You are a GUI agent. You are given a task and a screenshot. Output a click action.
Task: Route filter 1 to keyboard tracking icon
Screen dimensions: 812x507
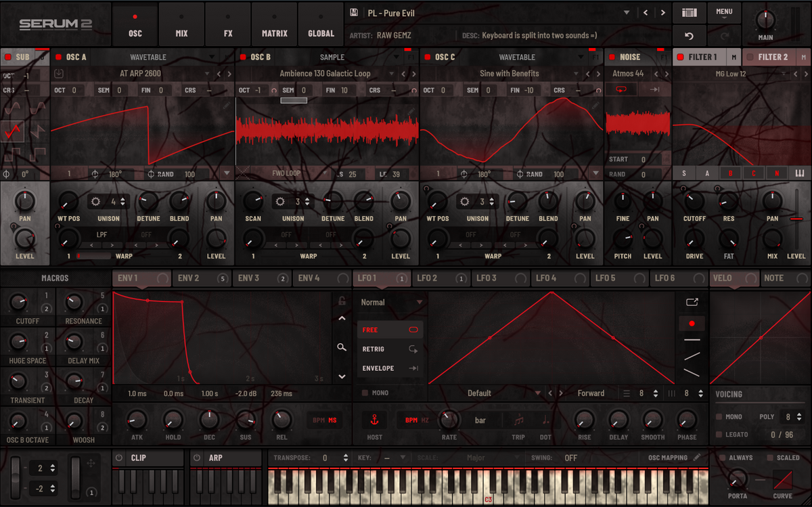(x=799, y=173)
